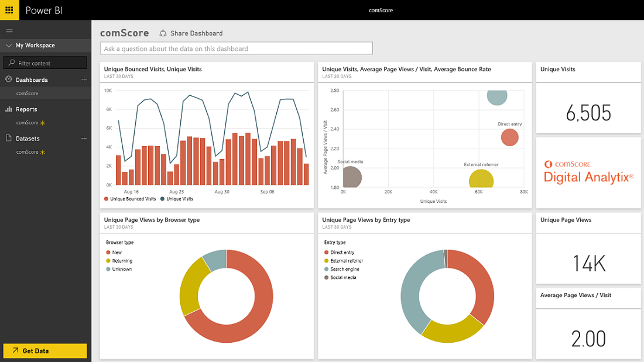The image size is (644, 362).
Task: Add a new dataset with plus icon
Action: 84,139
